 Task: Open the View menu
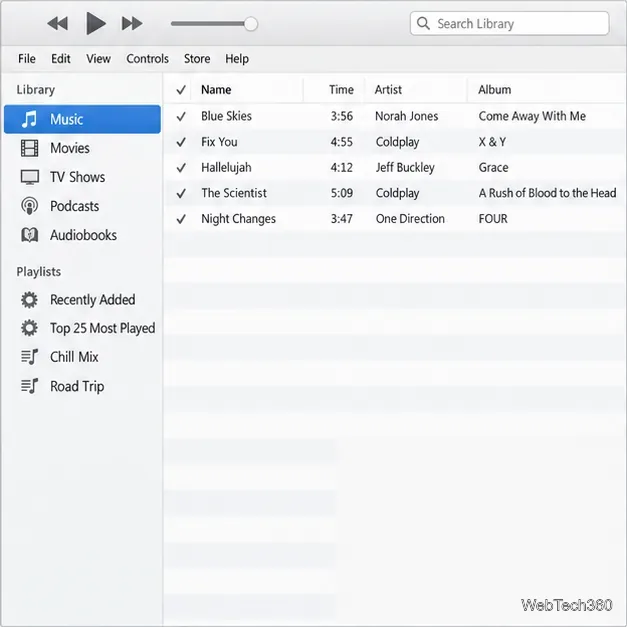coord(98,59)
